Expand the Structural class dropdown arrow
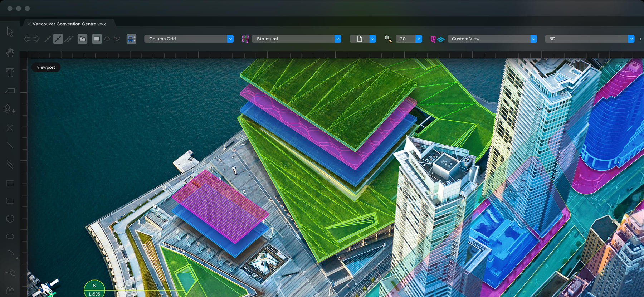The width and height of the screenshot is (644, 297). pyautogui.click(x=338, y=39)
